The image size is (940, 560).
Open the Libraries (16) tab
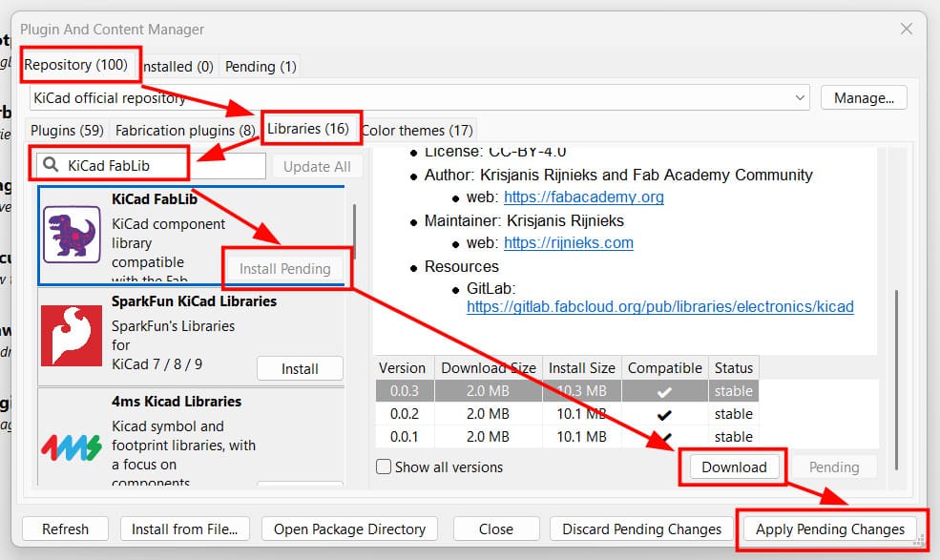pos(308,129)
